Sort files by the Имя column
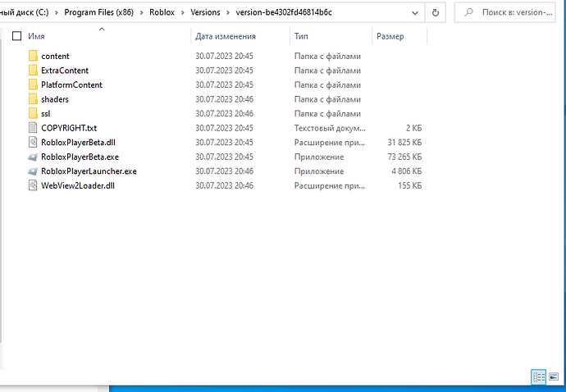 tap(36, 36)
